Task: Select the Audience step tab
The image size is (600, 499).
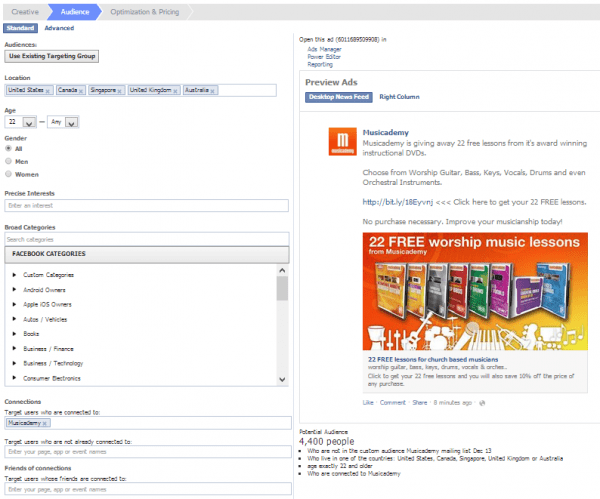Action: (75, 12)
